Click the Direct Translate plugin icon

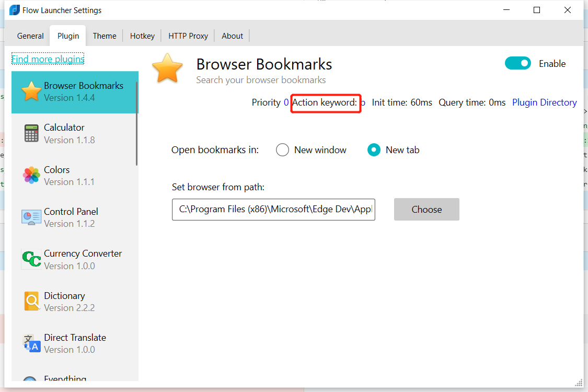(31, 343)
